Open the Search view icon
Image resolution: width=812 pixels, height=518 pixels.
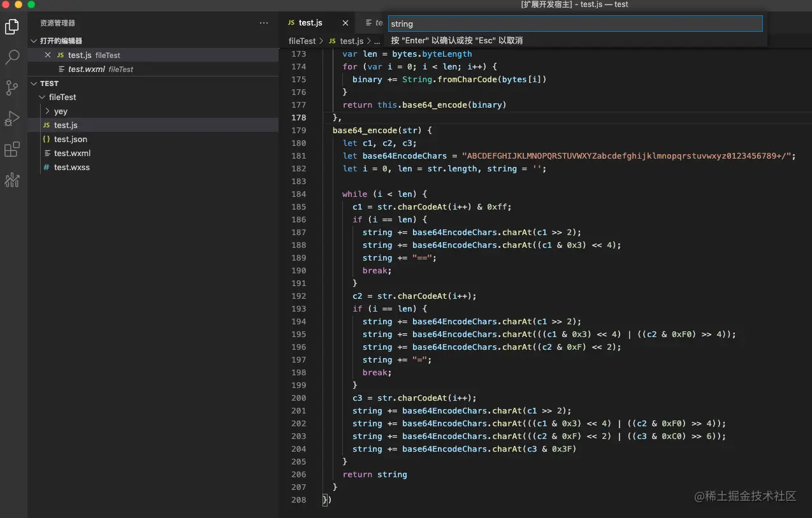(12, 57)
